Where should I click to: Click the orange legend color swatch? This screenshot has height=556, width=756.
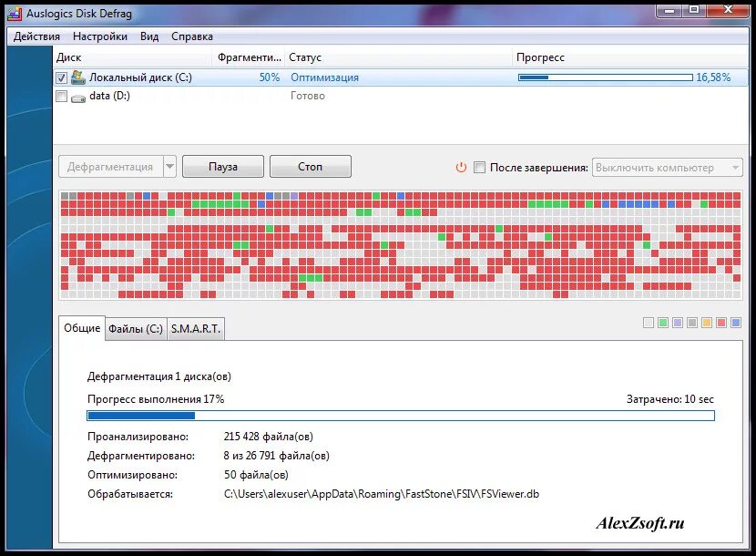(x=707, y=323)
